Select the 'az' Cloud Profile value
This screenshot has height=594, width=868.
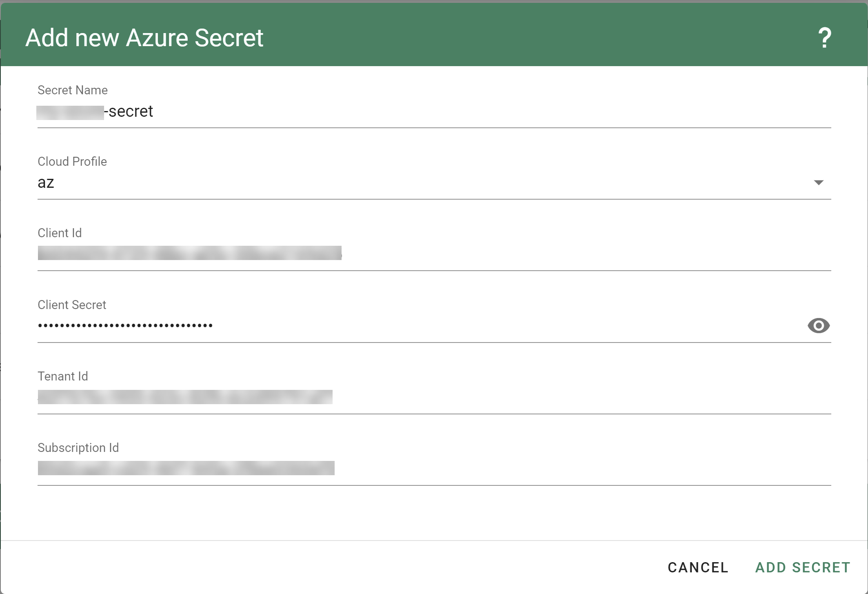(x=46, y=182)
